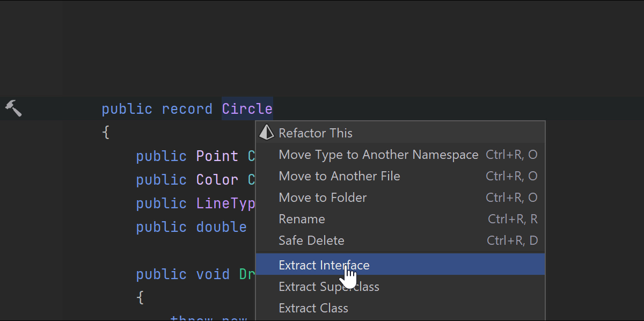
Task: Place cursor on the Point type
Action: 217,156
